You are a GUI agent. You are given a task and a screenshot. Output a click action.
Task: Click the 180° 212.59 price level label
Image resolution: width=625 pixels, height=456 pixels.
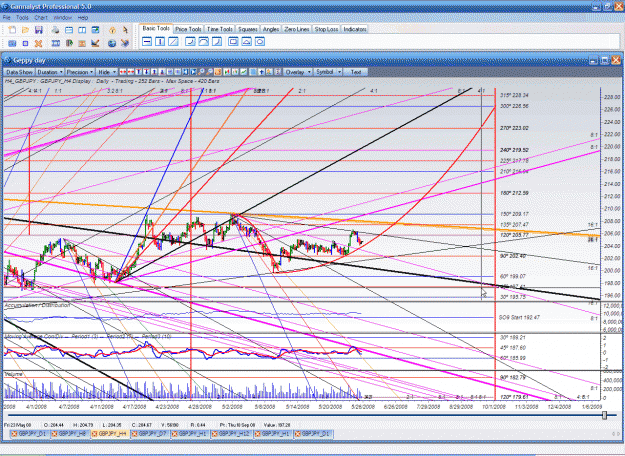click(x=514, y=193)
